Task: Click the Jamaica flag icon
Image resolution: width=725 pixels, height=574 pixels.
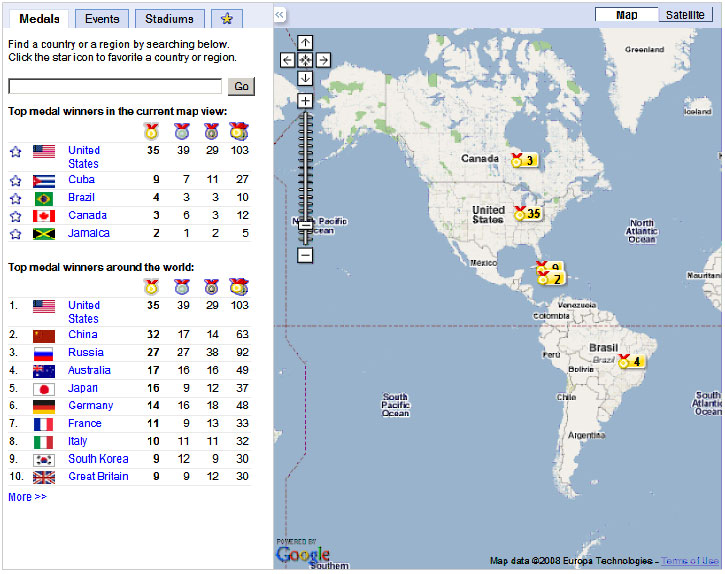Action: pyautogui.click(x=44, y=234)
